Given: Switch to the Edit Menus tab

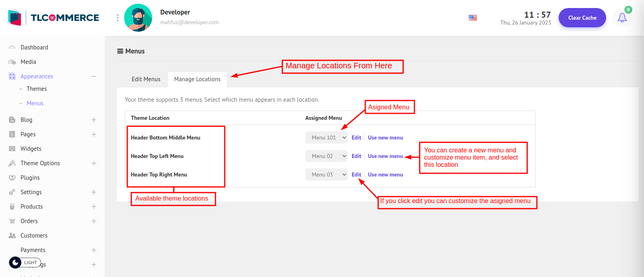Looking at the screenshot, I should [146, 79].
